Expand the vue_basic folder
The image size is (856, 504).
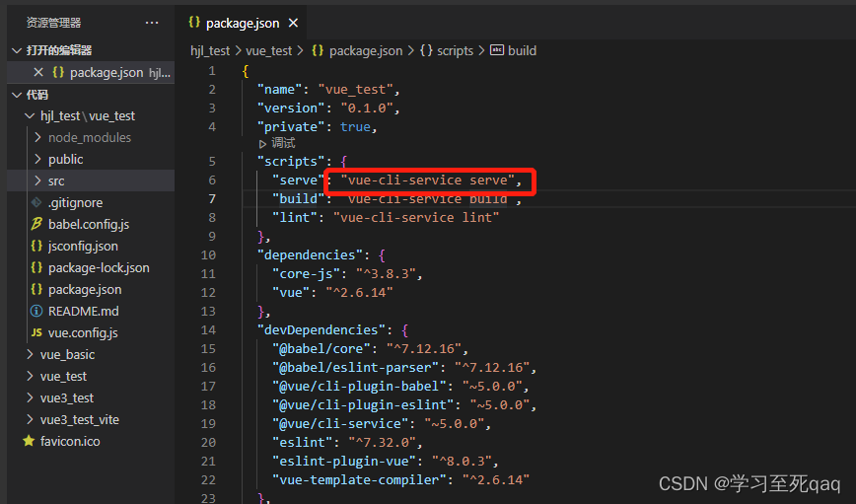pos(30,354)
